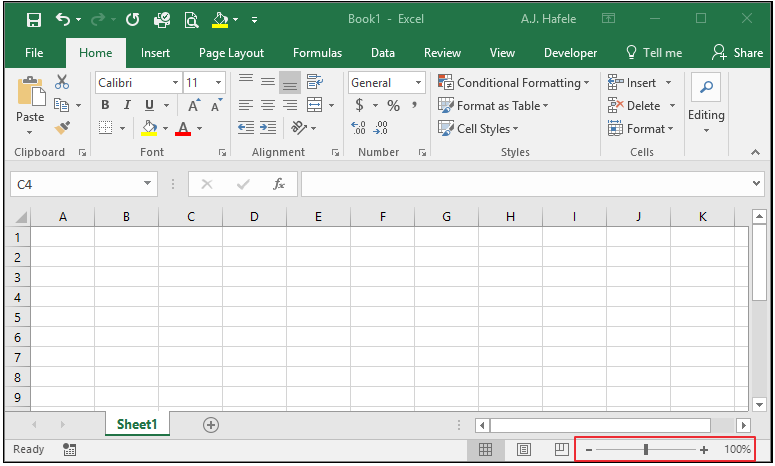The image size is (775, 466).
Task: Click the Paste clipboard icon
Action: click(x=31, y=91)
